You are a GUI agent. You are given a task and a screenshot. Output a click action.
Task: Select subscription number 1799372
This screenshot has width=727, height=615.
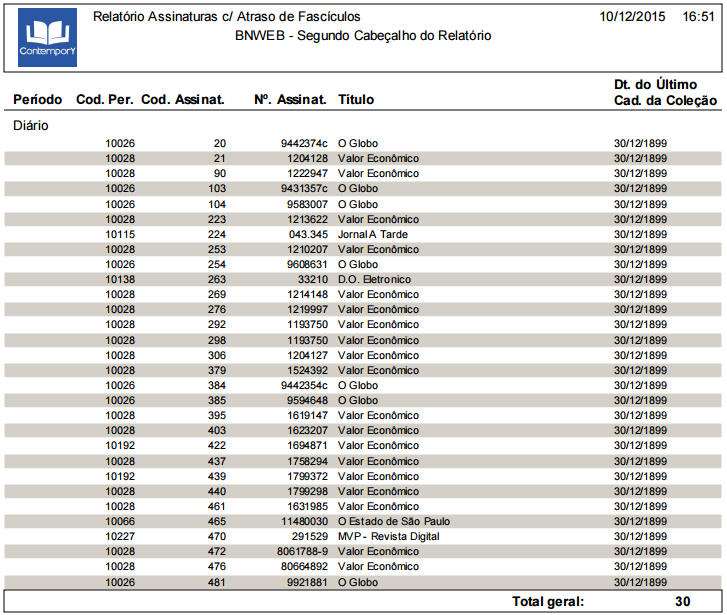point(307,477)
